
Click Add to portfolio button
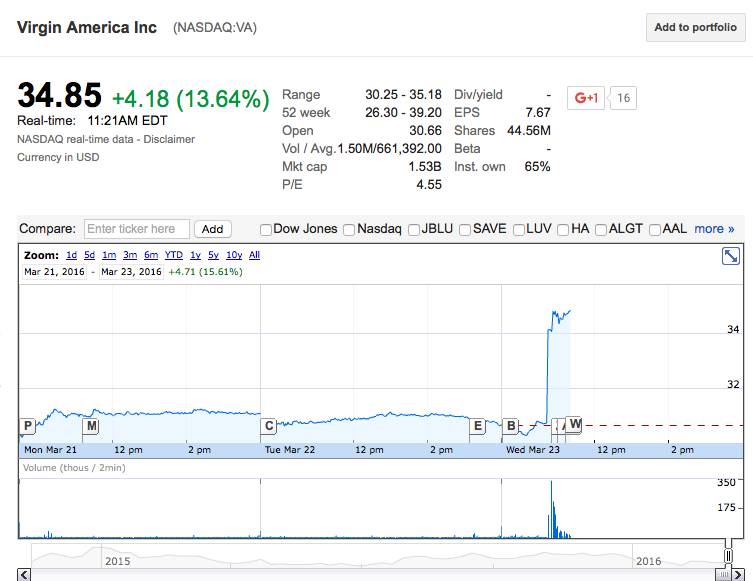pyautogui.click(x=695, y=28)
